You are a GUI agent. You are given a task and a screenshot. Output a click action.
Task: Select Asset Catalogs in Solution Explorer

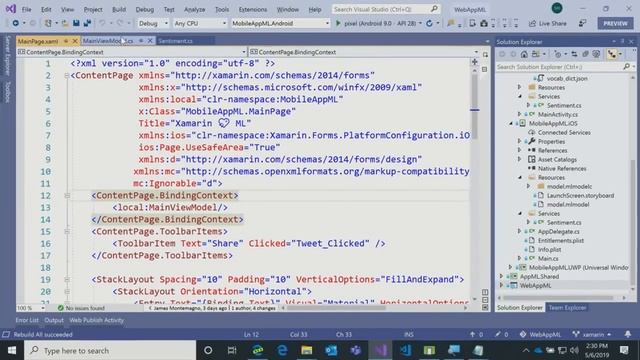click(x=557, y=159)
